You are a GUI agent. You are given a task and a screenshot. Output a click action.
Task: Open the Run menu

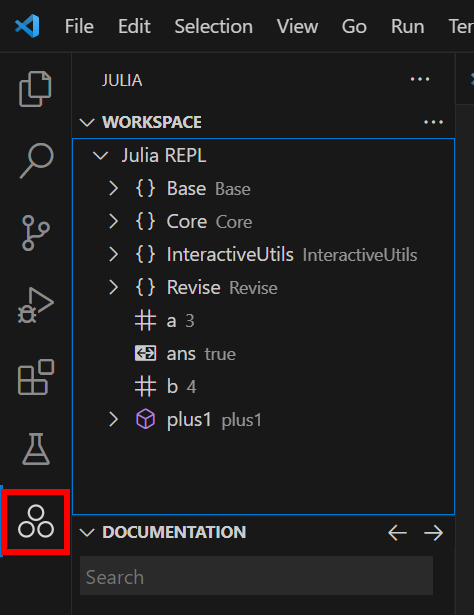407,27
